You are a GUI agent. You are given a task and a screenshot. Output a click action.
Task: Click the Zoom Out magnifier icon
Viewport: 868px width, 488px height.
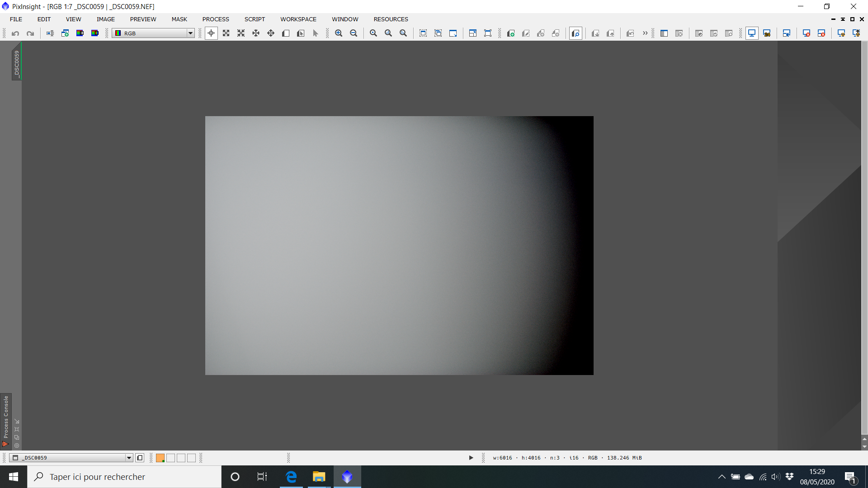[x=354, y=33]
